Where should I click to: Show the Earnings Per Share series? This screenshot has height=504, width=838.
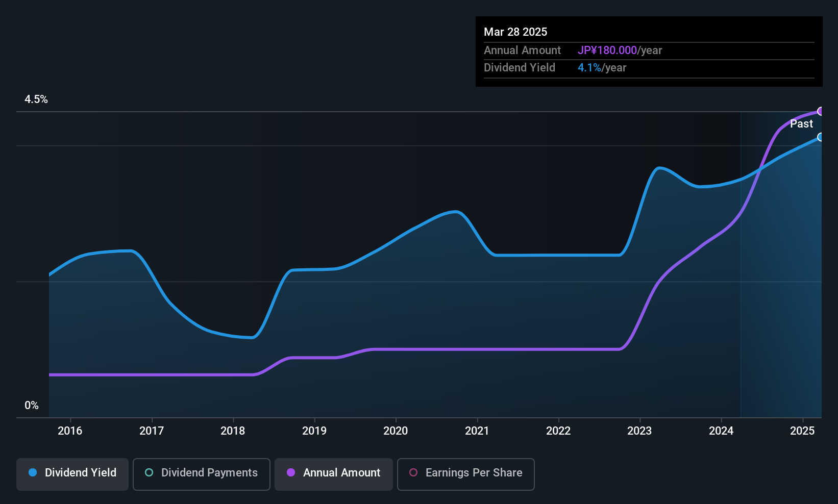coord(465,474)
